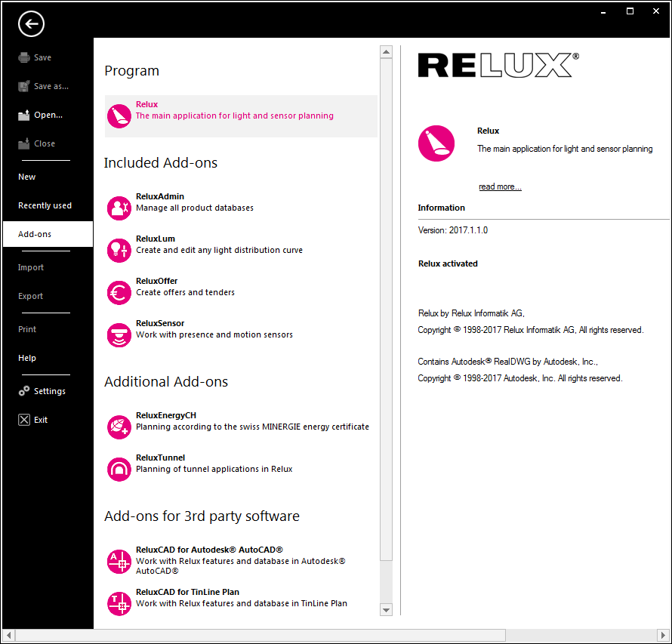Select ReluxCAD for Autodesk AutoCAD title

tap(209, 550)
